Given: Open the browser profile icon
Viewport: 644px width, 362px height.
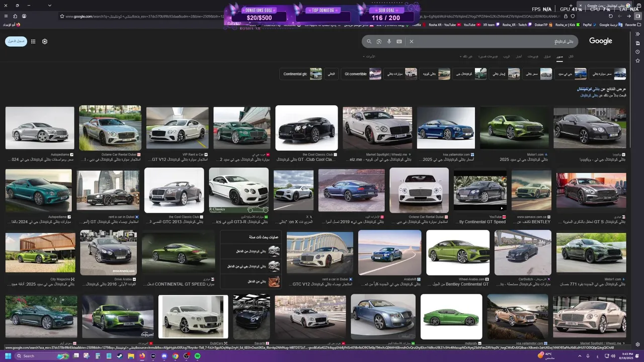Looking at the screenshot, I should click(x=24, y=16).
